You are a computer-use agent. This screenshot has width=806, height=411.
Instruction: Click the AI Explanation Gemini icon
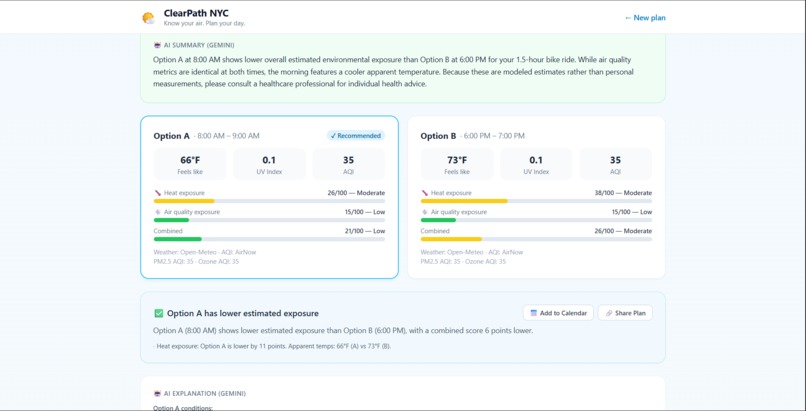pyautogui.click(x=157, y=394)
